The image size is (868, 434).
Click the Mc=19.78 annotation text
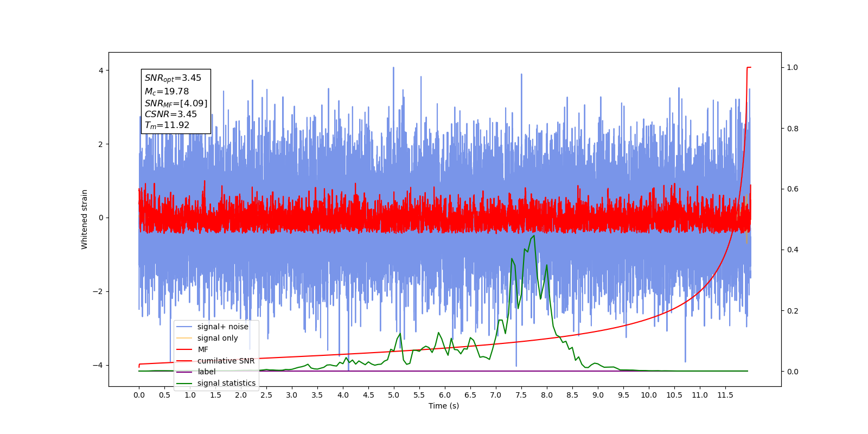pyautogui.click(x=167, y=92)
